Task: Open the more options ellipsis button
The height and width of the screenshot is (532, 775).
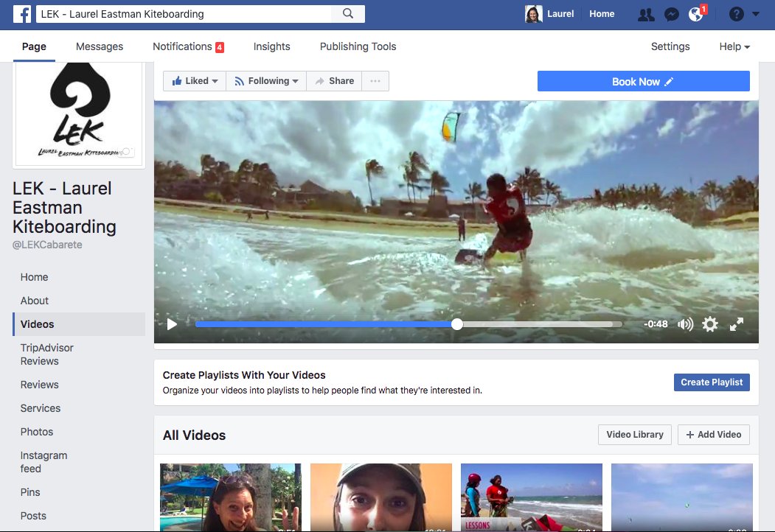Action: [375, 81]
